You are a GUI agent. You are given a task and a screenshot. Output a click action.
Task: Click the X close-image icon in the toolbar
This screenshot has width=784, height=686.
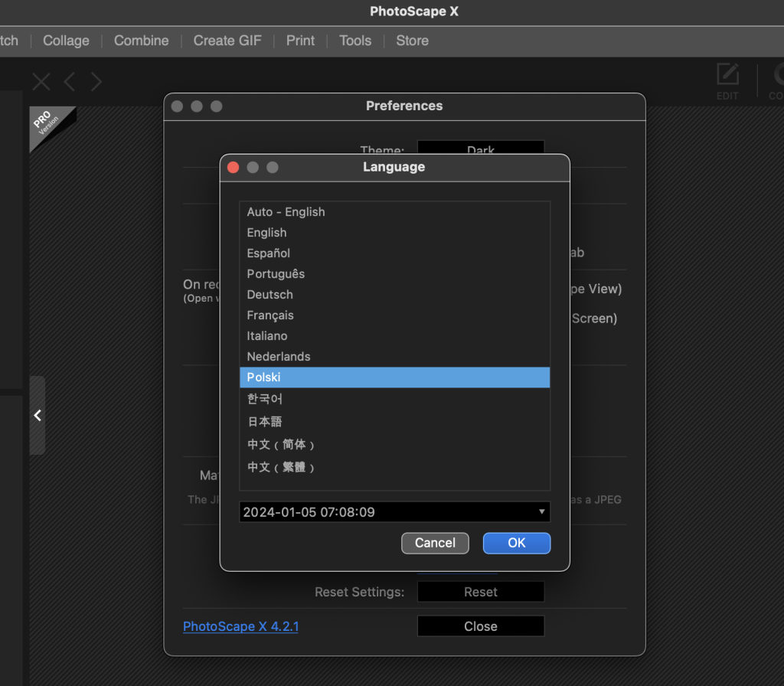coord(41,82)
